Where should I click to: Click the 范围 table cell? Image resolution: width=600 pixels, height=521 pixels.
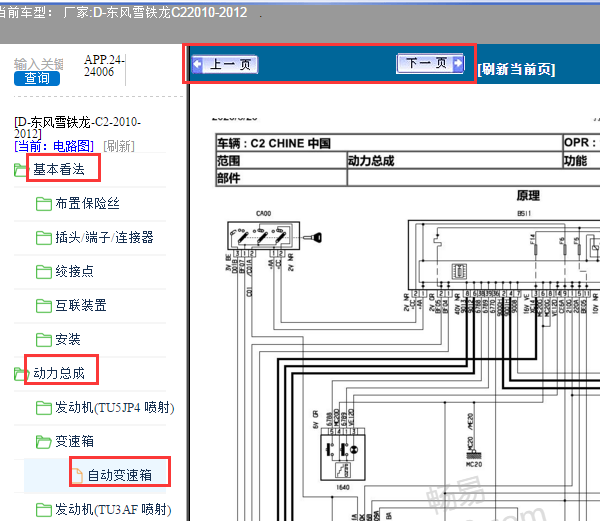(x=281, y=161)
